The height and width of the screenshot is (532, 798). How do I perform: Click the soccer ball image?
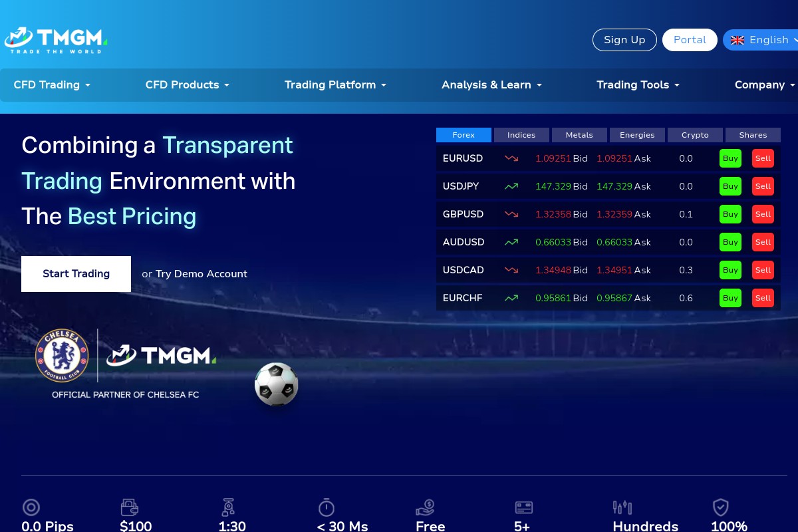277,384
